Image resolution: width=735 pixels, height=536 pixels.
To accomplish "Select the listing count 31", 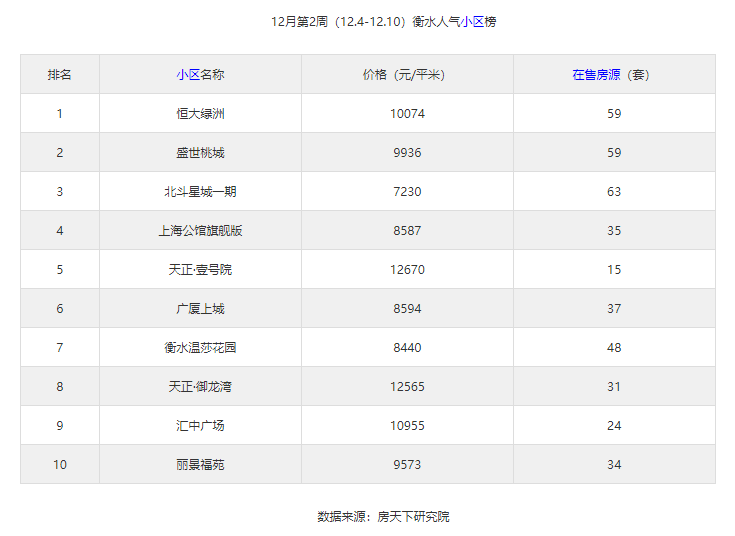I will coord(614,386).
